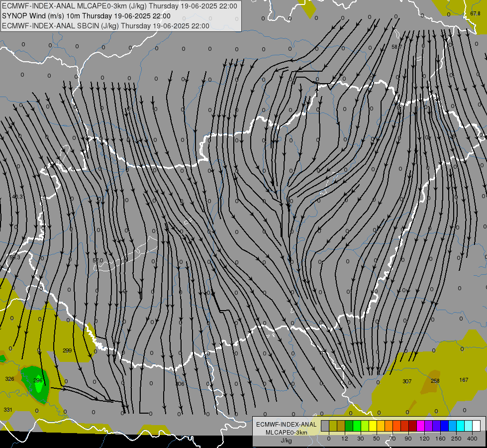487x448 pixels.
Task: Click the MLCAPE0-3km title line in header
Action: click(x=119, y=6)
